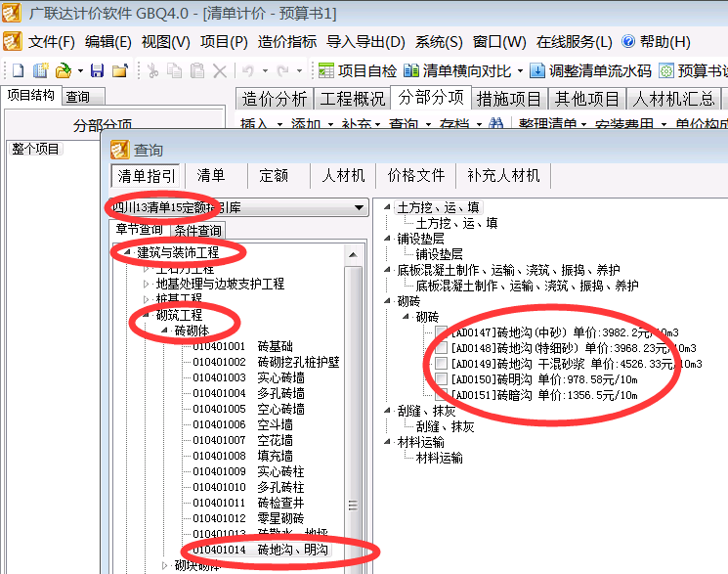
Task: Click the 调整清单流水码 download-arrow icon
Action: pos(537,70)
